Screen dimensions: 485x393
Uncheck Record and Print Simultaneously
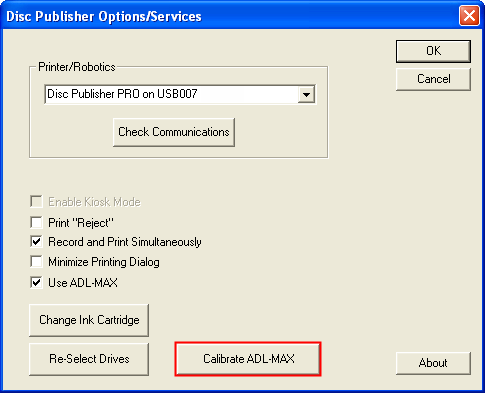36,242
